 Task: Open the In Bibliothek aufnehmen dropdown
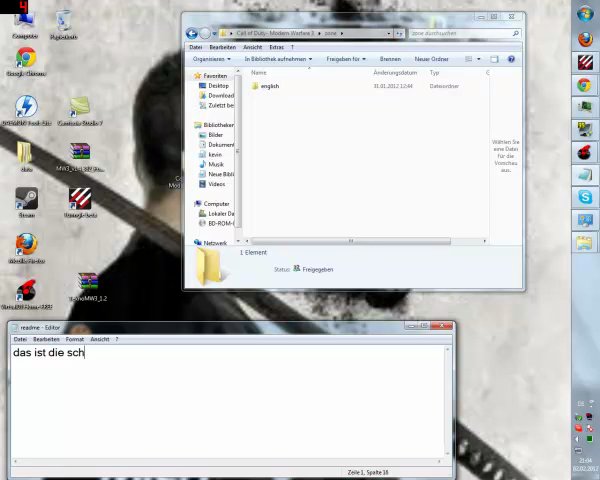(278, 59)
